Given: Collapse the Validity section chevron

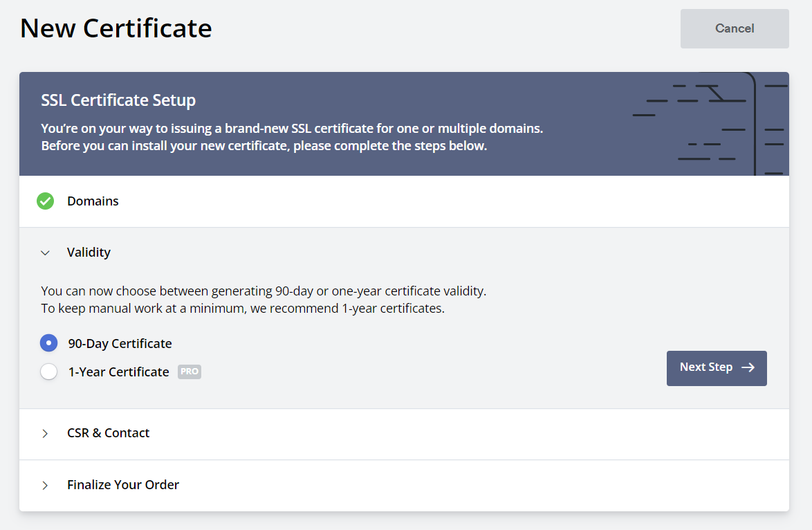Looking at the screenshot, I should (x=45, y=253).
